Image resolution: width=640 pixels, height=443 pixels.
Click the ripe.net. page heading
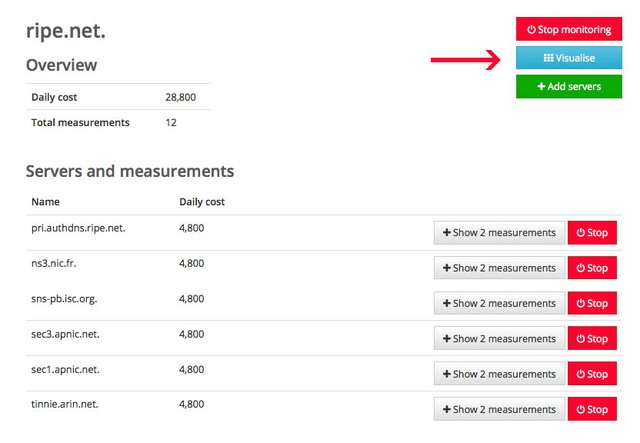point(66,31)
